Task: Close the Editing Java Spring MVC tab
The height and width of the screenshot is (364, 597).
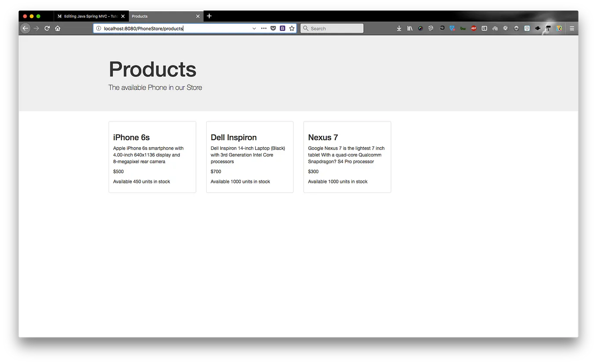Action: point(123,16)
